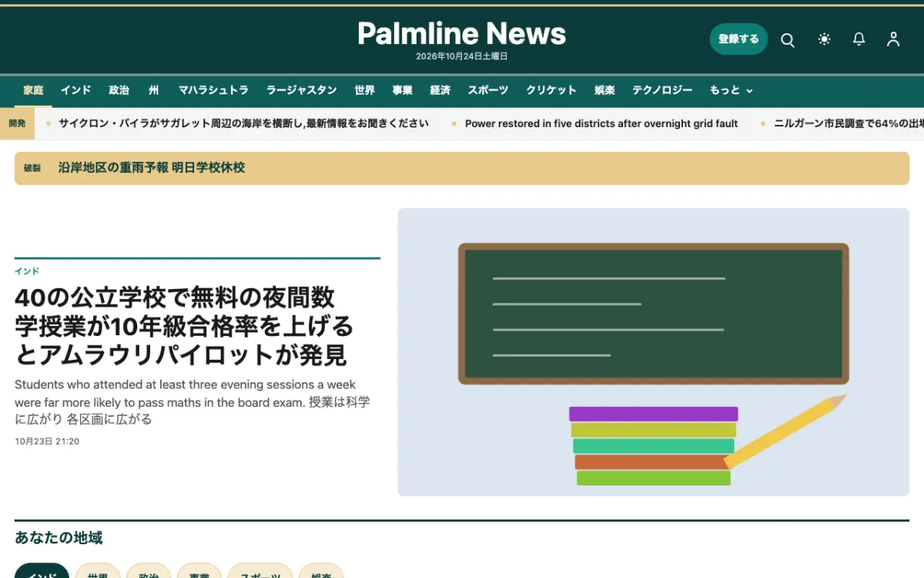Open breaking alert 沿岸地区の重雨予報
924x578 pixels.
coord(152,167)
